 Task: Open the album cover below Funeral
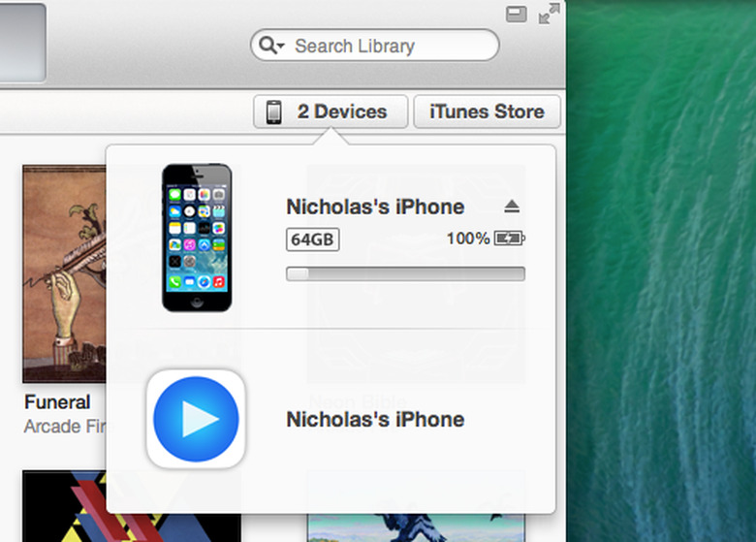(x=64, y=506)
